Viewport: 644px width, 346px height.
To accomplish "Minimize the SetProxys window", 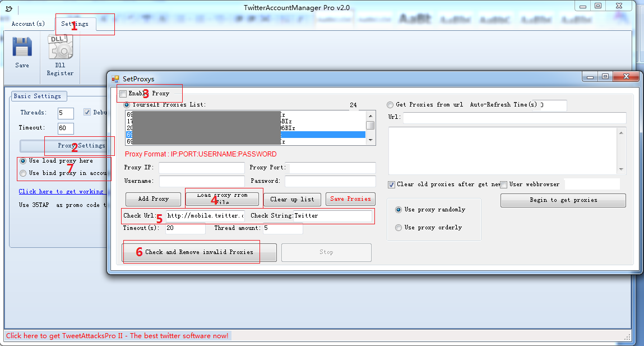I will pos(591,76).
